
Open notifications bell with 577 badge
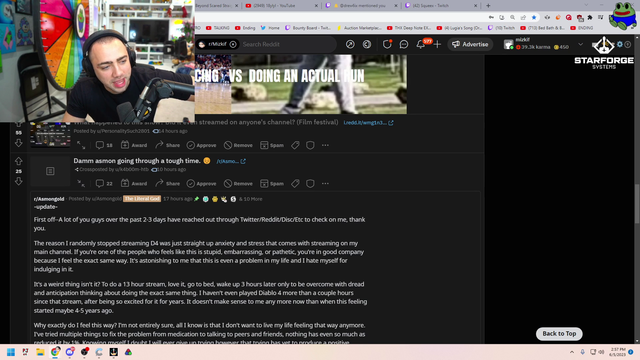pos(421,44)
